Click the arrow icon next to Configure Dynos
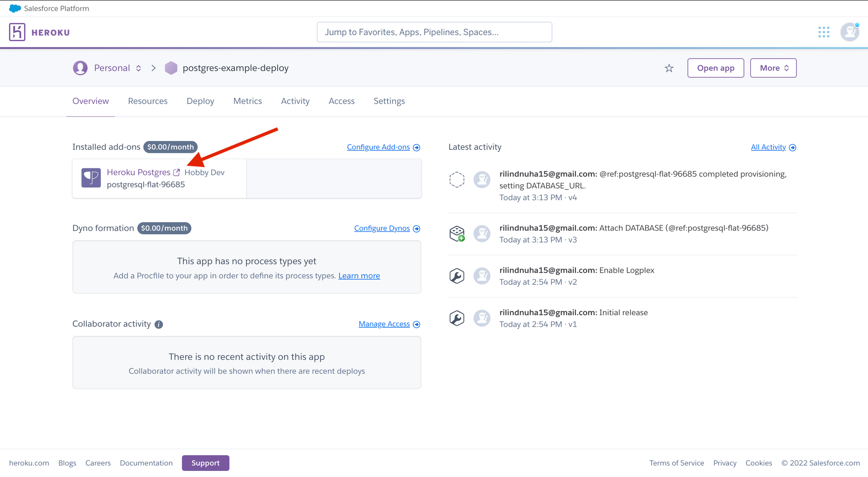 [417, 229]
